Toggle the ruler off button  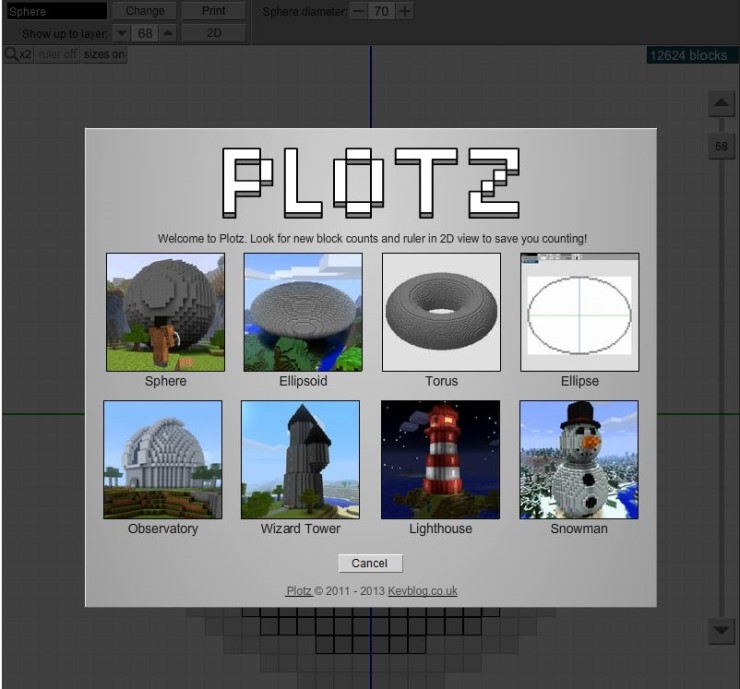57,55
